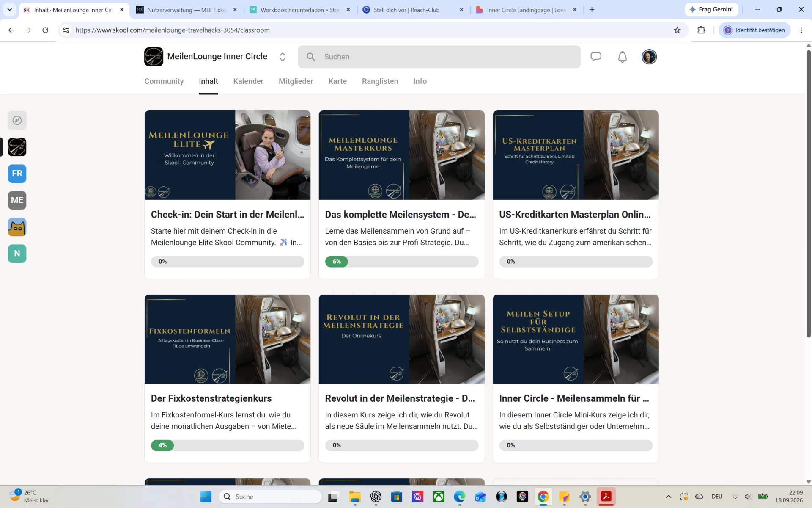Click the Windows taskbar Suche box
This screenshot has width=812, height=508.
coord(270,497)
